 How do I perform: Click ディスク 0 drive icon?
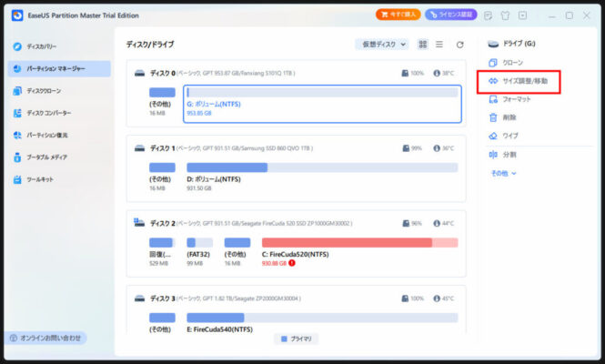tap(140, 74)
